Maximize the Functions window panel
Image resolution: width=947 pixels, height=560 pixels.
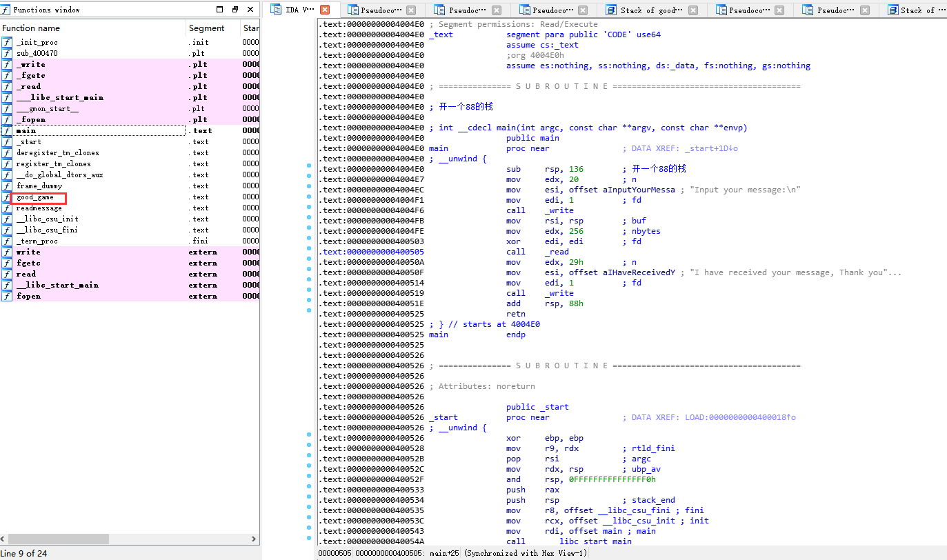tap(220, 10)
